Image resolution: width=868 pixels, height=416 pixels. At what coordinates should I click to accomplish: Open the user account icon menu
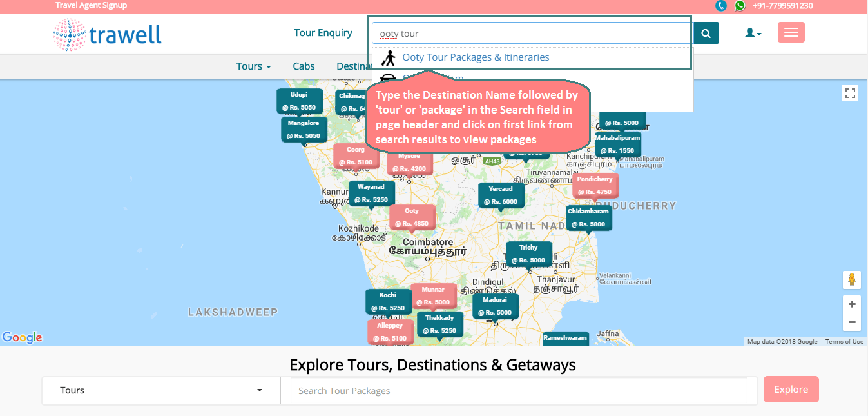(753, 33)
